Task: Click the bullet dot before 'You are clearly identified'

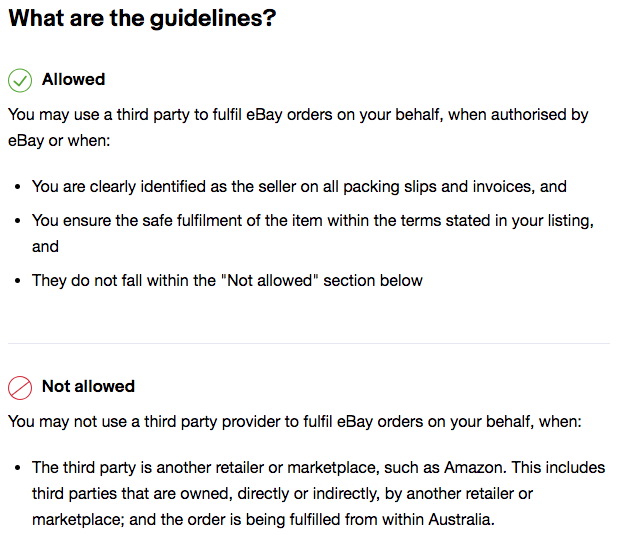Action: click(x=18, y=187)
